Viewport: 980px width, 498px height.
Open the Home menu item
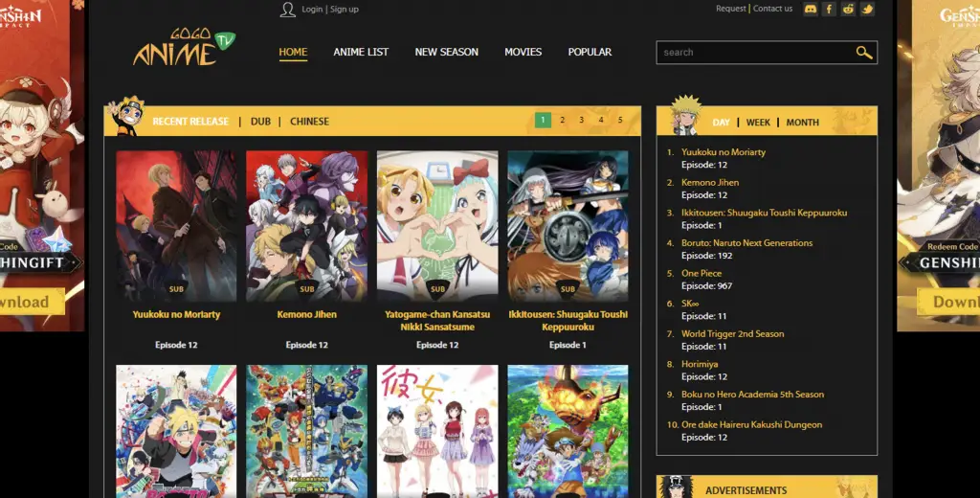coord(293,52)
